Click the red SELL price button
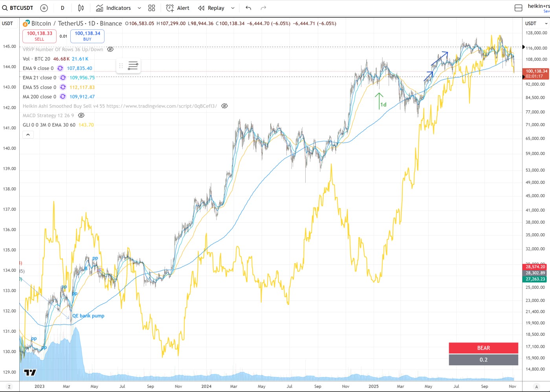The width and height of the screenshot is (550, 392). (39, 36)
